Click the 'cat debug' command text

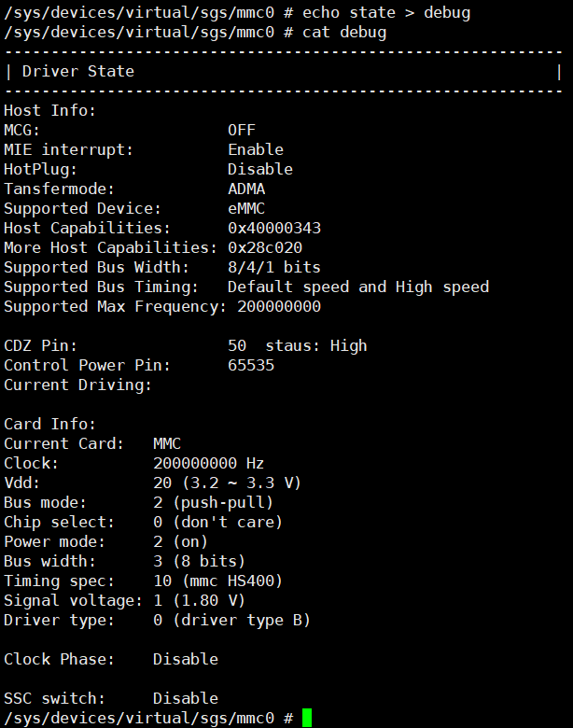click(x=344, y=33)
